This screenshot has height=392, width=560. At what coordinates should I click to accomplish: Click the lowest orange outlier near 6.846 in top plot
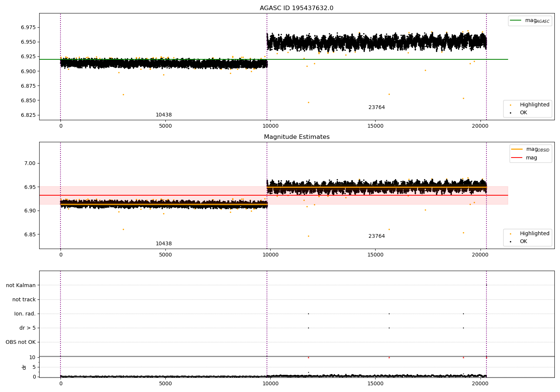click(308, 102)
